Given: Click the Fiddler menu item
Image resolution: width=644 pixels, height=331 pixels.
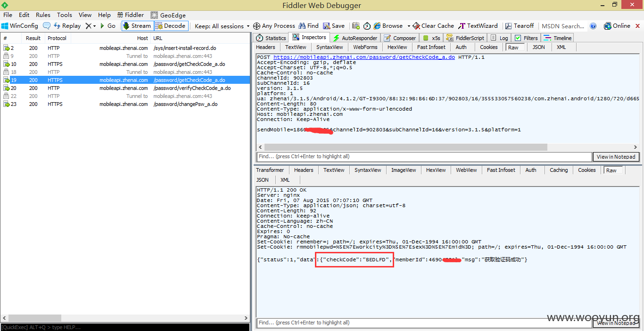Looking at the screenshot, I should click(x=131, y=15).
